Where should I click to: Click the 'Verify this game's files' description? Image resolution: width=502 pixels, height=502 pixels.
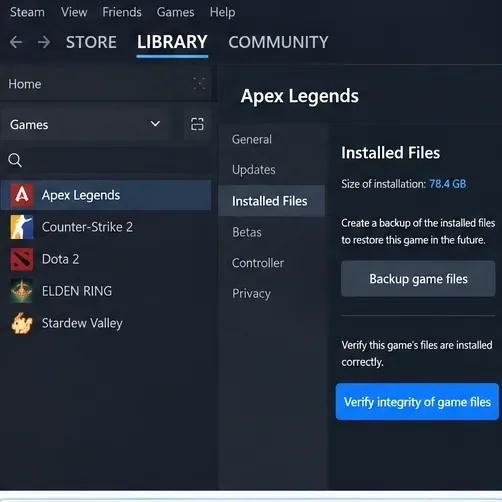tap(417, 353)
